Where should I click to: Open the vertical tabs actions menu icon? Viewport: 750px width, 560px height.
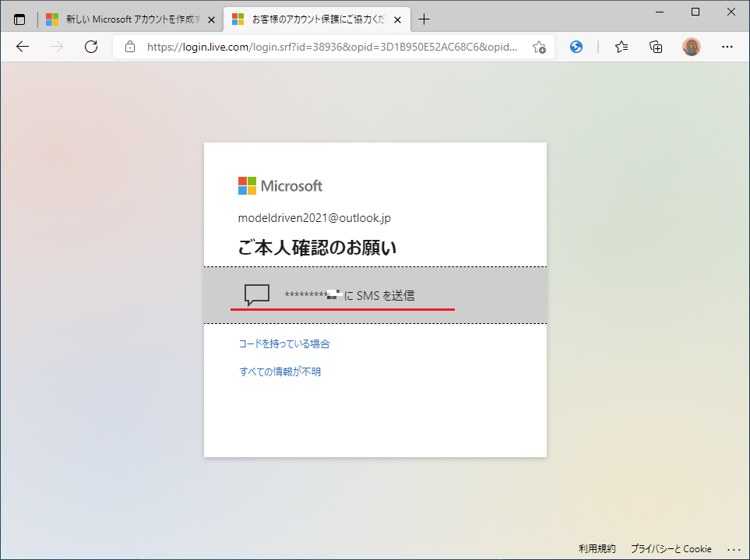[19, 19]
